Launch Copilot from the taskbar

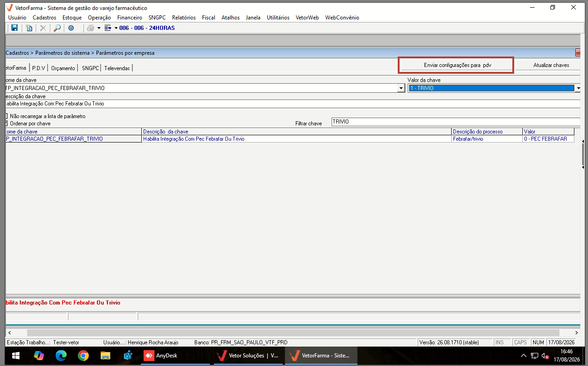[39, 356]
